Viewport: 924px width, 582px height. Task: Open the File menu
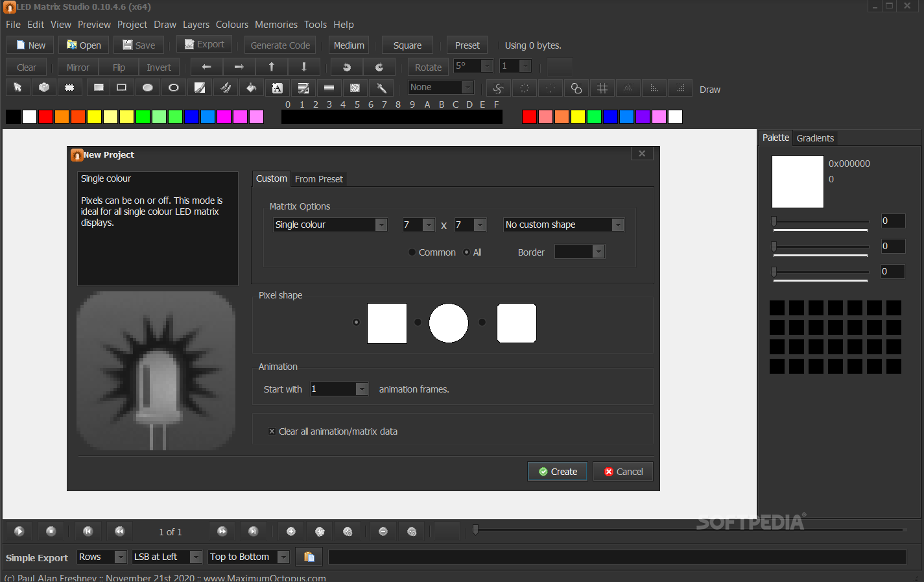[13, 25]
